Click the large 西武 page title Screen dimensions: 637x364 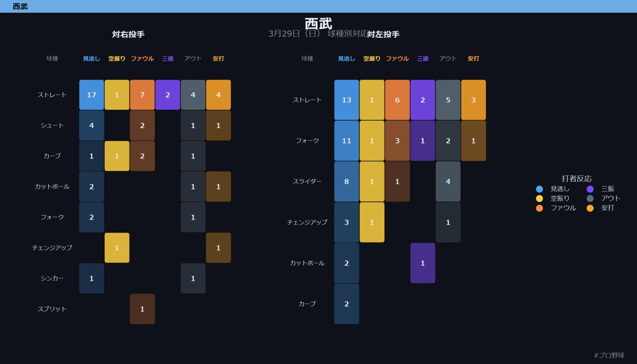[318, 24]
